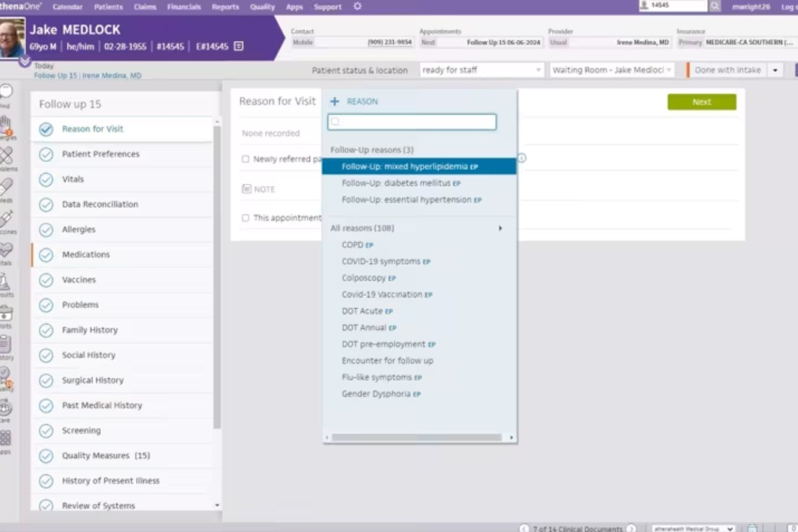The height and width of the screenshot is (532, 798).
Task: Click the NOTE icon in Reason for Visit
Action: click(x=246, y=189)
